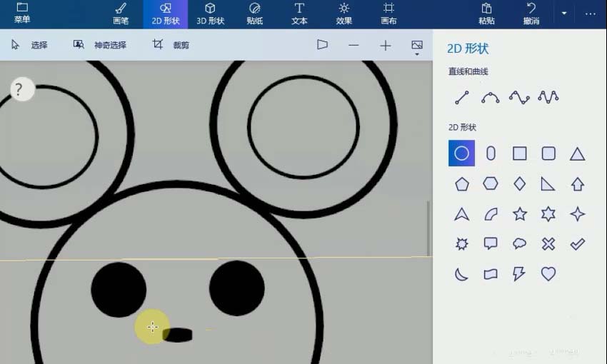Select the crescent moon shape
607x364 pixels.
click(461, 274)
